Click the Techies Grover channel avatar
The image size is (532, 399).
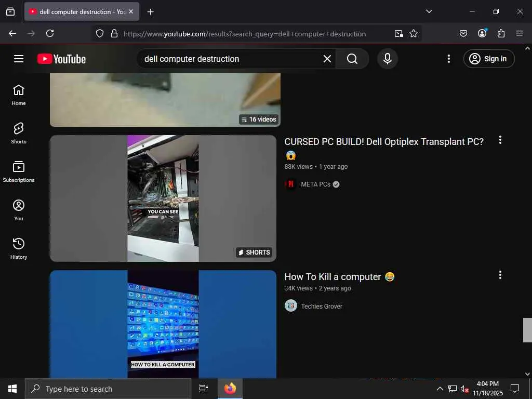tap(291, 305)
